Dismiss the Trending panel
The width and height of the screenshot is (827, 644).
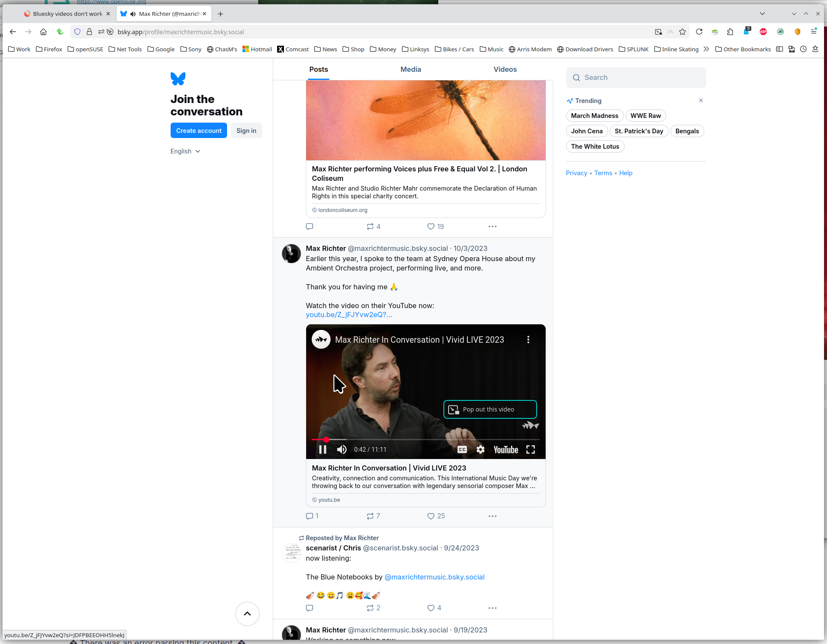tap(701, 101)
